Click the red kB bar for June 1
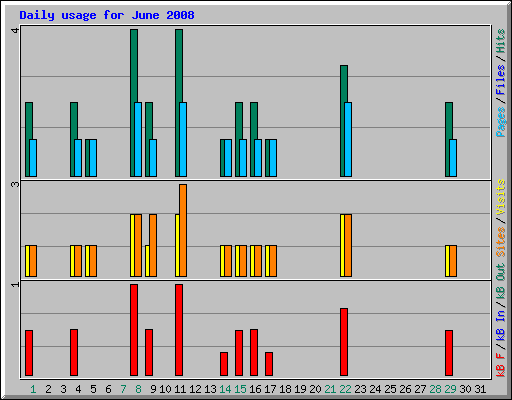 pyautogui.click(x=29, y=353)
